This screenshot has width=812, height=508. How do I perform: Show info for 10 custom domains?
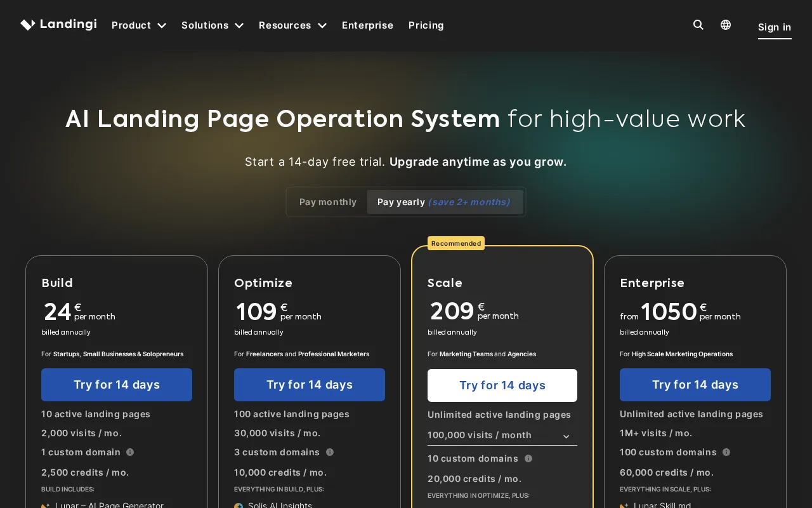(x=528, y=458)
